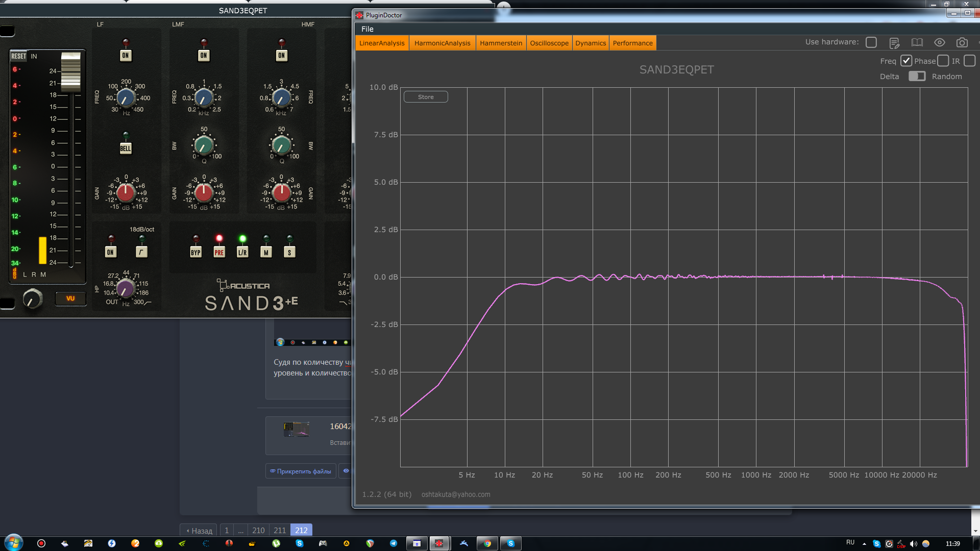Click the browser scrollbar down arrow

click(975, 531)
